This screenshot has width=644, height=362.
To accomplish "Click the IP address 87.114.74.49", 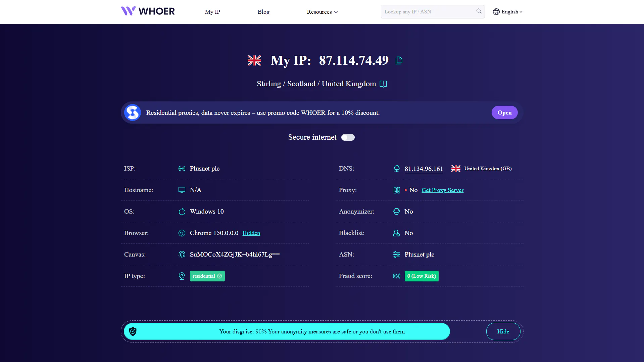I will (354, 60).
